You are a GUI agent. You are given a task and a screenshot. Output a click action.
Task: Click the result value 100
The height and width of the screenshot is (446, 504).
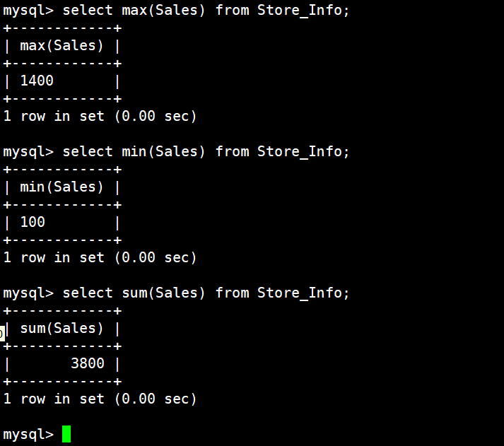[x=33, y=222]
